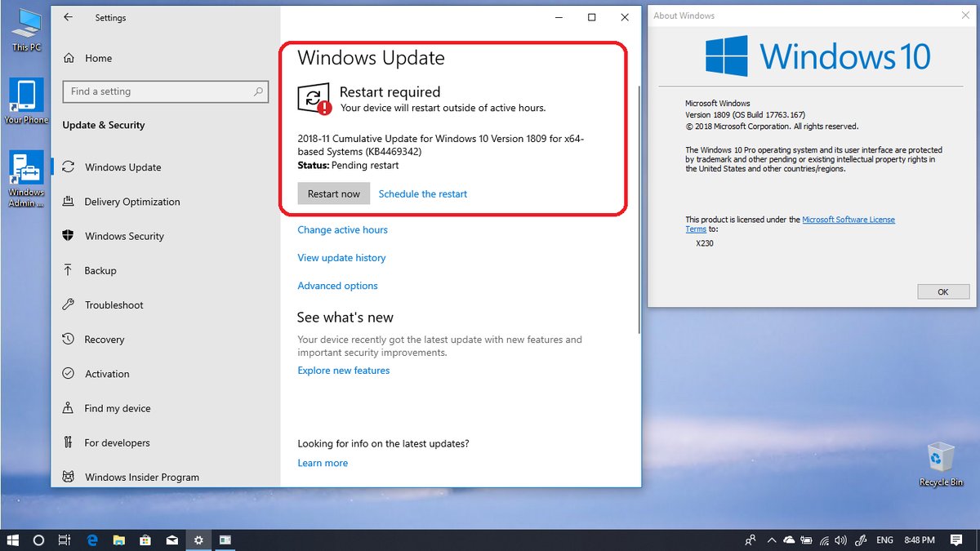Image resolution: width=980 pixels, height=551 pixels.
Task: Click See what's new heading
Action: point(345,318)
